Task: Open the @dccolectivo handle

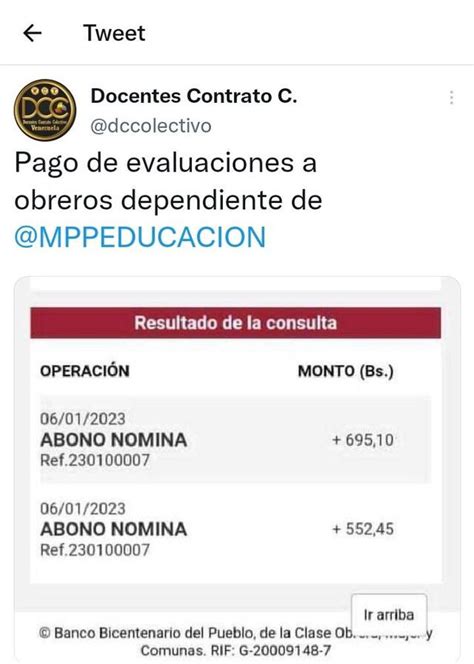Action: click(x=151, y=126)
